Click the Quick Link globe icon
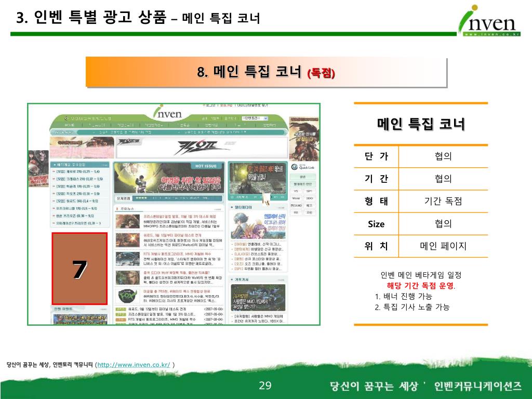 (x=294, y=167)
